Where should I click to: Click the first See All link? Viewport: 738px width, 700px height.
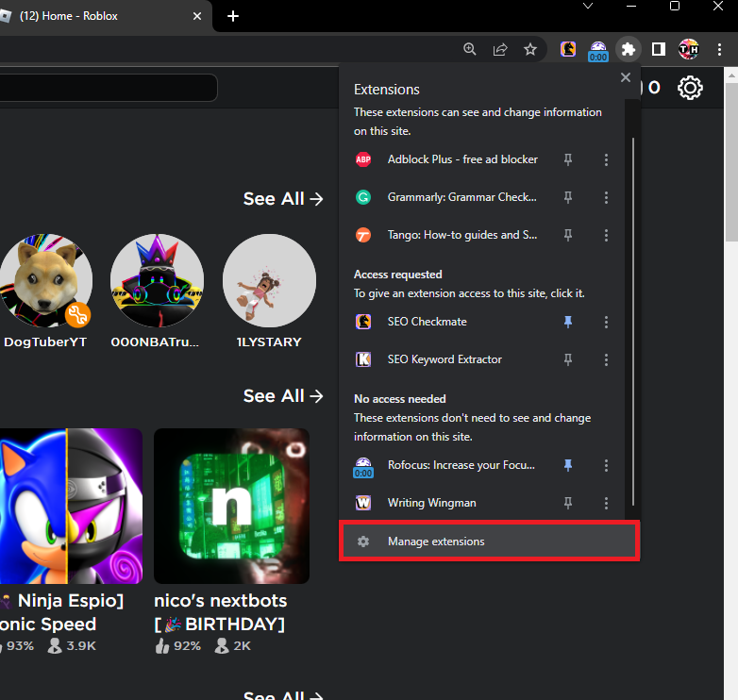click(282, 198)
